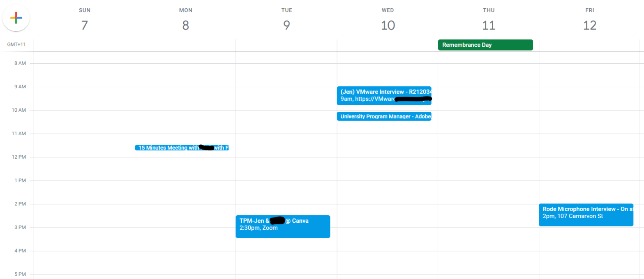Select Sunday 7 date header

(84, 25)
